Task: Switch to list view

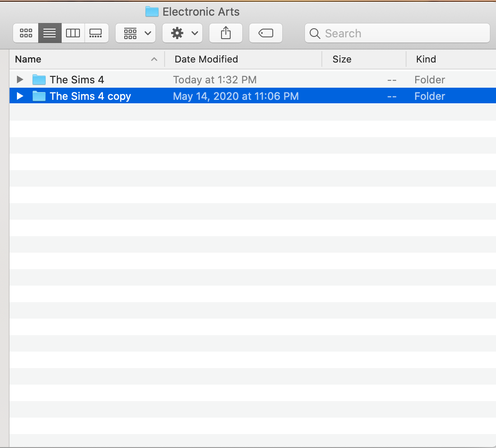Action: click(50, 33)
